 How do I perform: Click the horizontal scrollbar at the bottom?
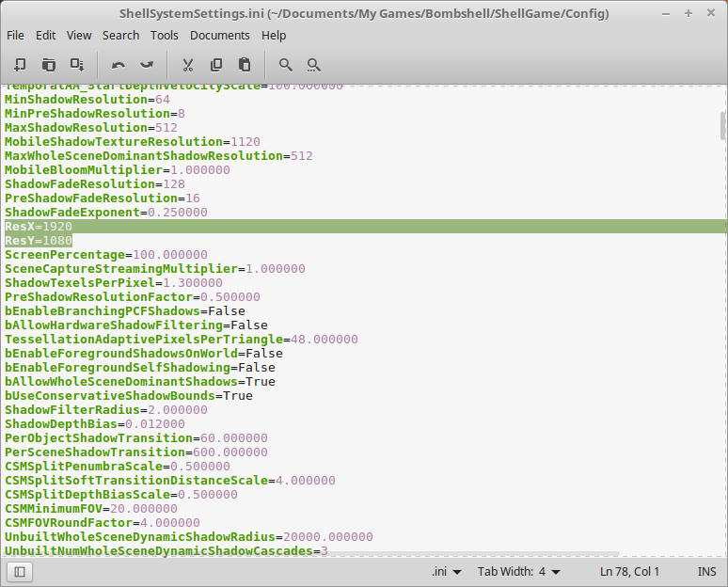[x=312, y=554]
